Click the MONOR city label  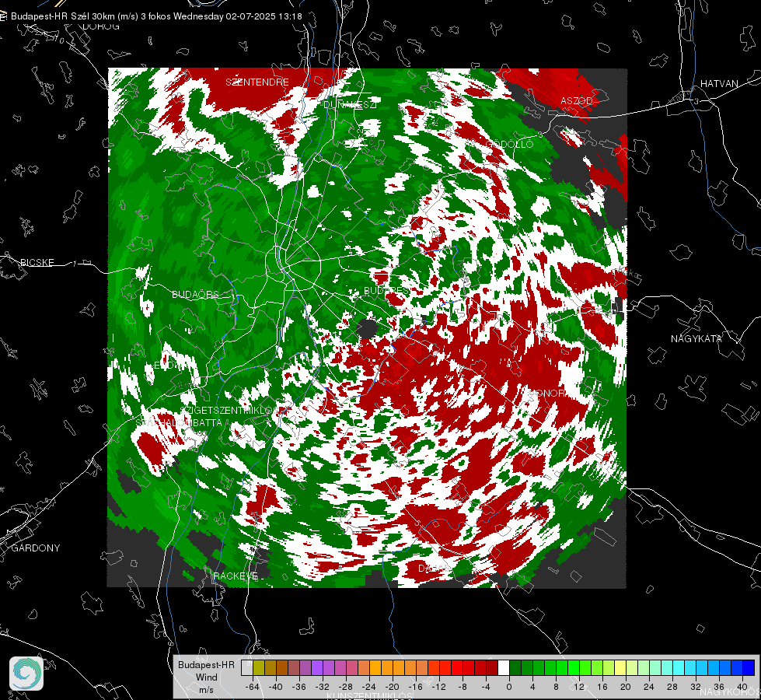pyautogui.click(x=546, y=393)
